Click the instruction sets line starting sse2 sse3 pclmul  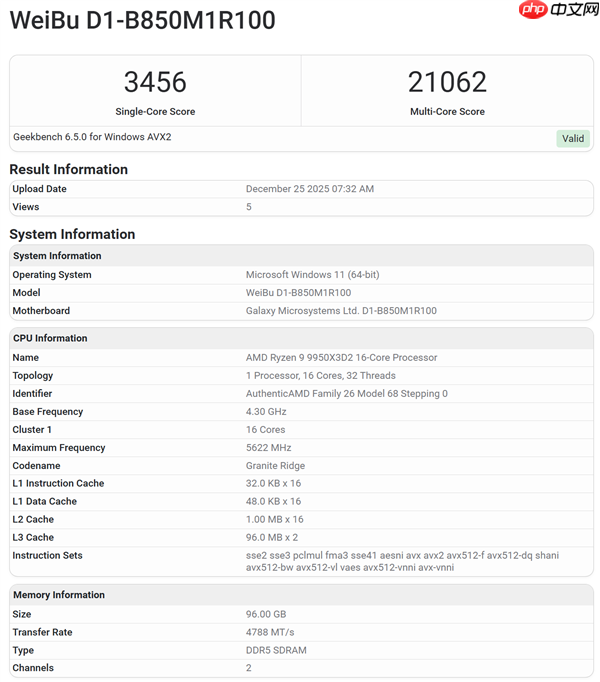point(402,555)
